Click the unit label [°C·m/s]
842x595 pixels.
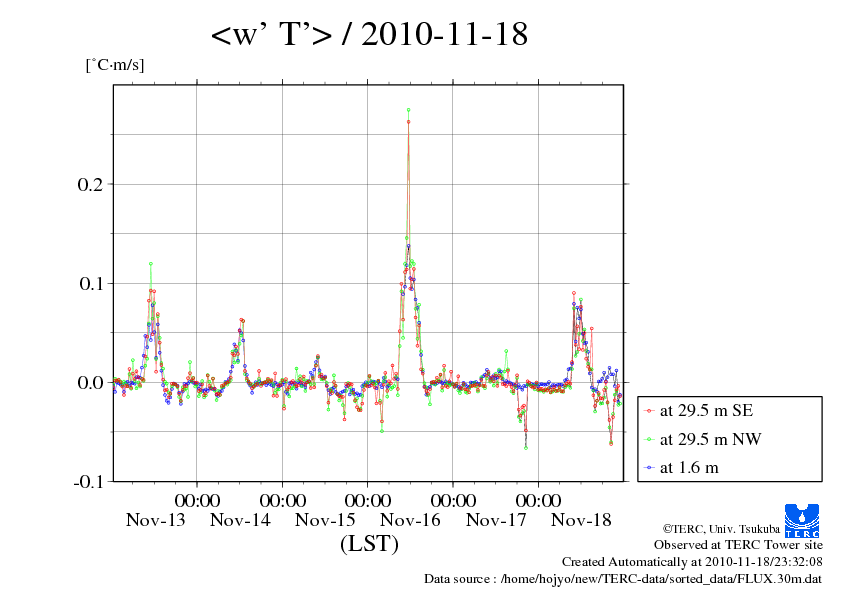[115, 65]
